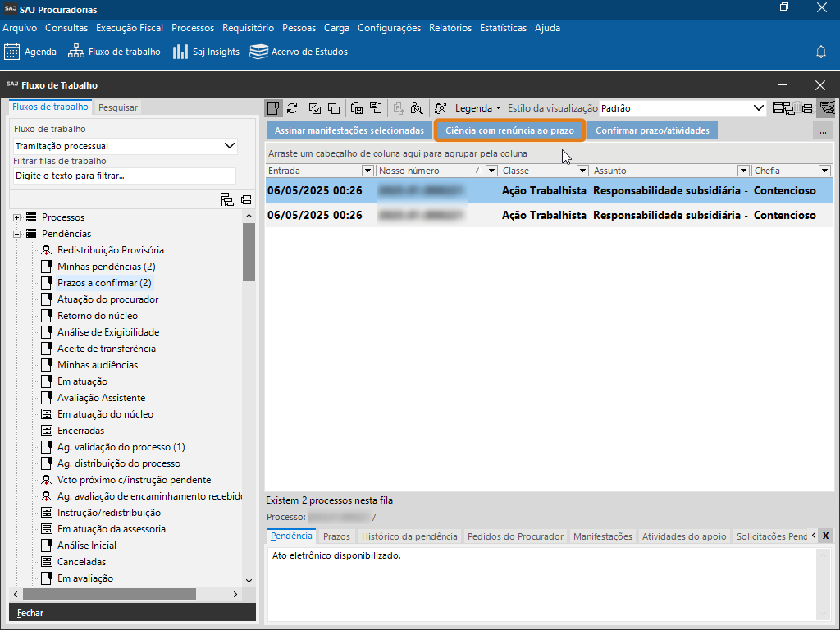Toggle the flag pendency toolbar icon
Image resolution: width=840 pixels, height=630 pixels.
[x=273, y=108]
